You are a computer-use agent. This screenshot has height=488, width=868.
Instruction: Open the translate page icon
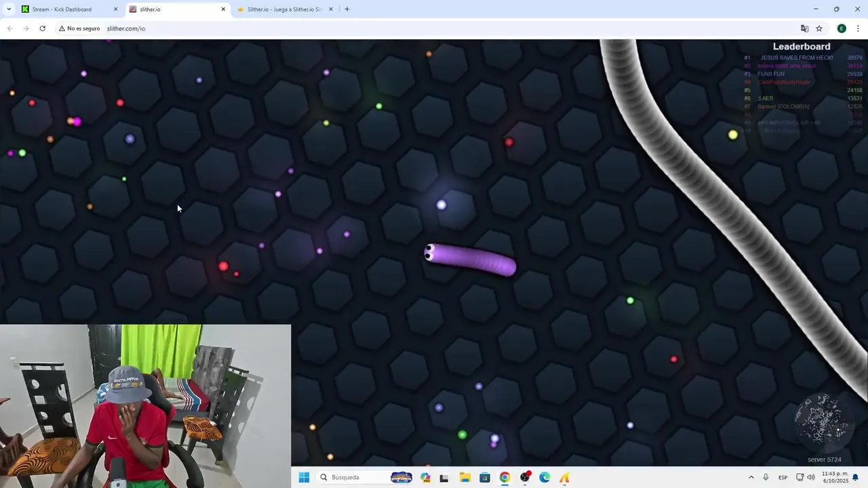click(x=804, y=28)
